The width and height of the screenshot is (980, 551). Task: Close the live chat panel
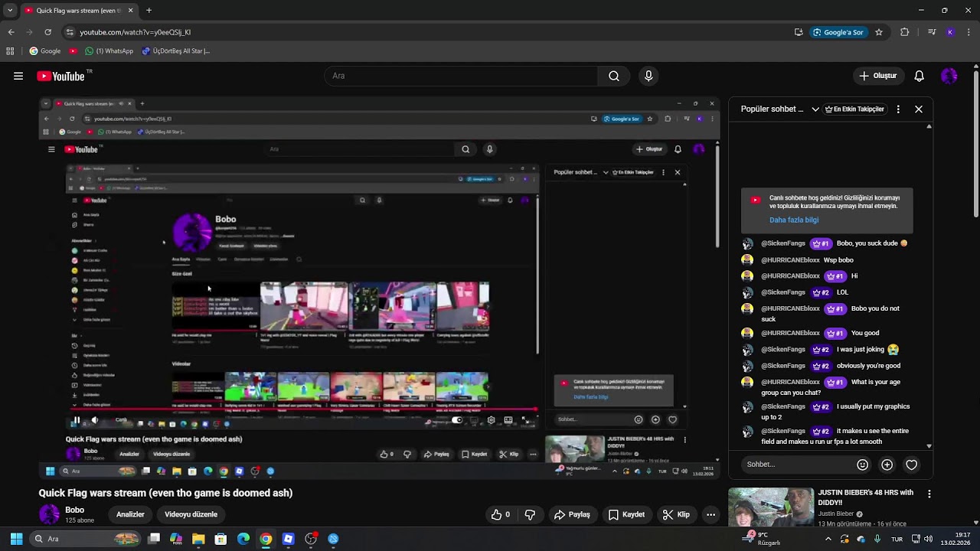click(x=919, y=109)
